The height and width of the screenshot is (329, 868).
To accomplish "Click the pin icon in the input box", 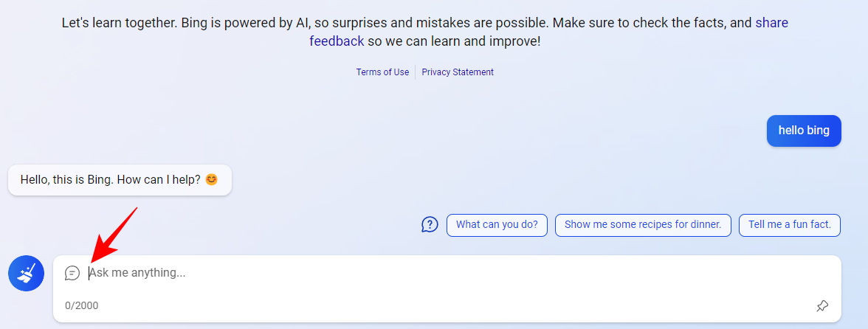I will coord(822,305).
